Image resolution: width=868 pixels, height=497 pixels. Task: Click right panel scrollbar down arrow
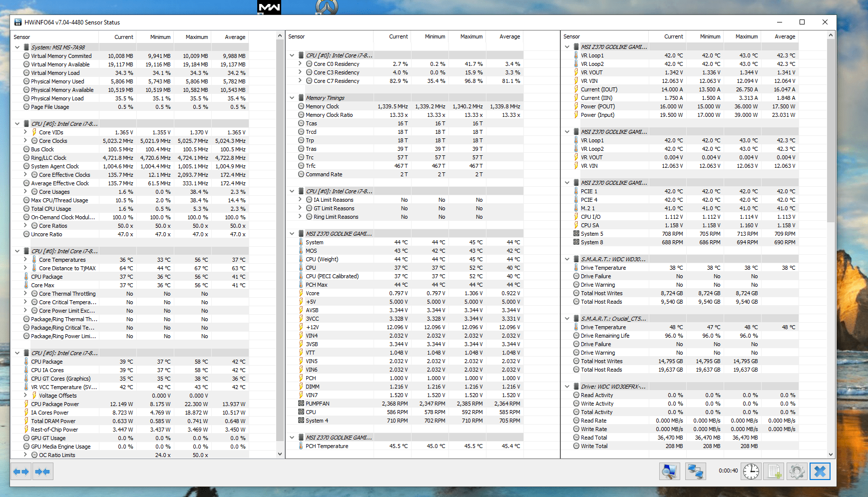tap(831, 454)
